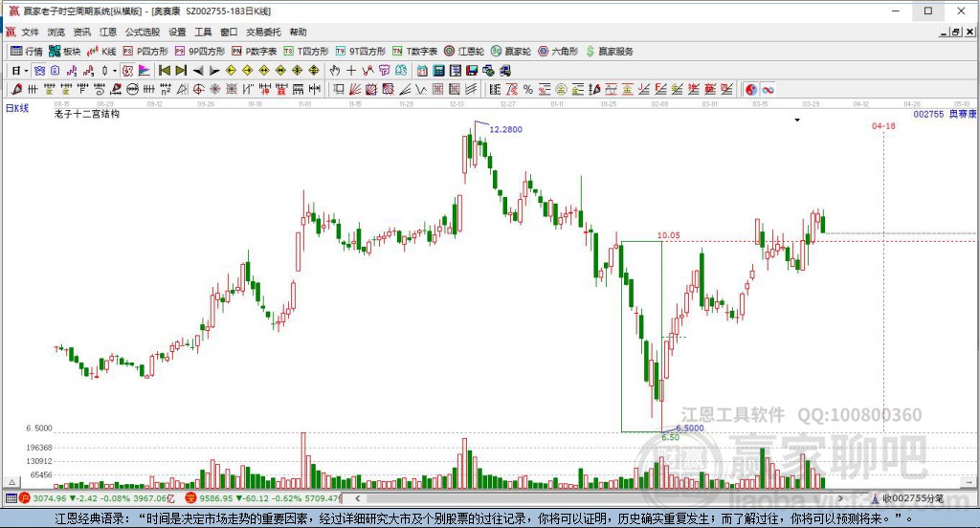Viewport: 980px width, 528px height.
Task: Expand the 日 period dropdown arrow
Action: coord(26,71)
